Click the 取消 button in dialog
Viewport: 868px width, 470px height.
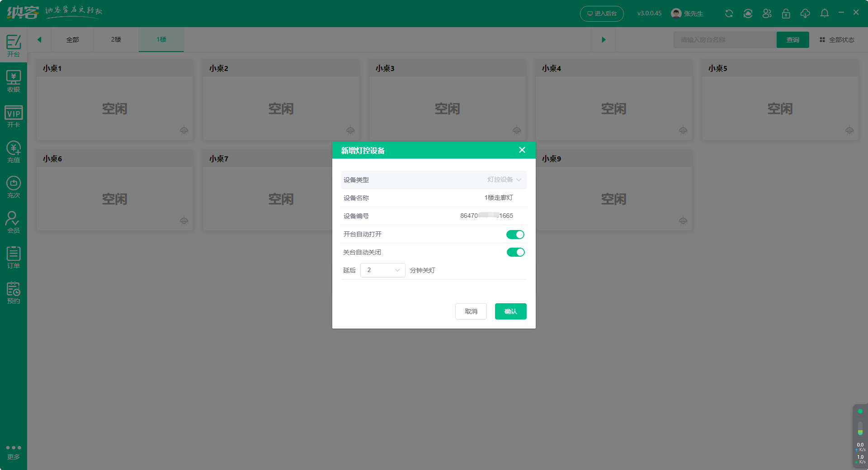471,311
